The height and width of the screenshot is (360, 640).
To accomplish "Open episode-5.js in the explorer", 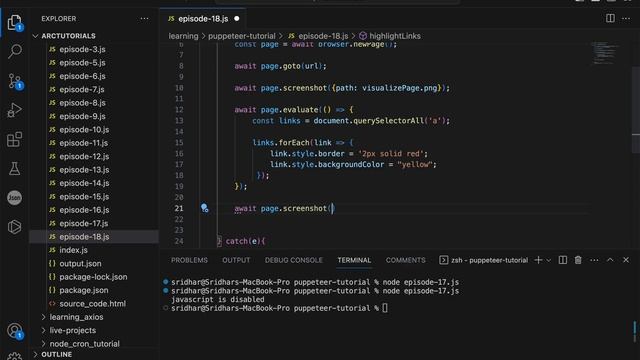I will point(82,63).
